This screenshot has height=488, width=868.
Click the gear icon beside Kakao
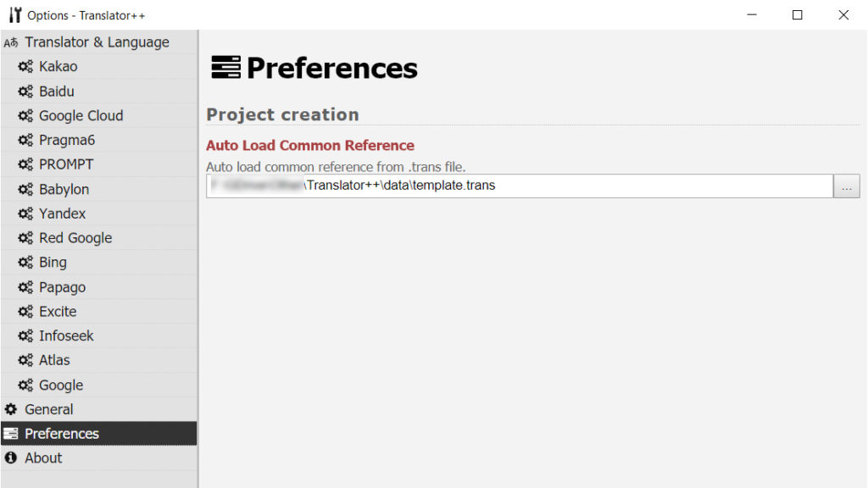25,66
